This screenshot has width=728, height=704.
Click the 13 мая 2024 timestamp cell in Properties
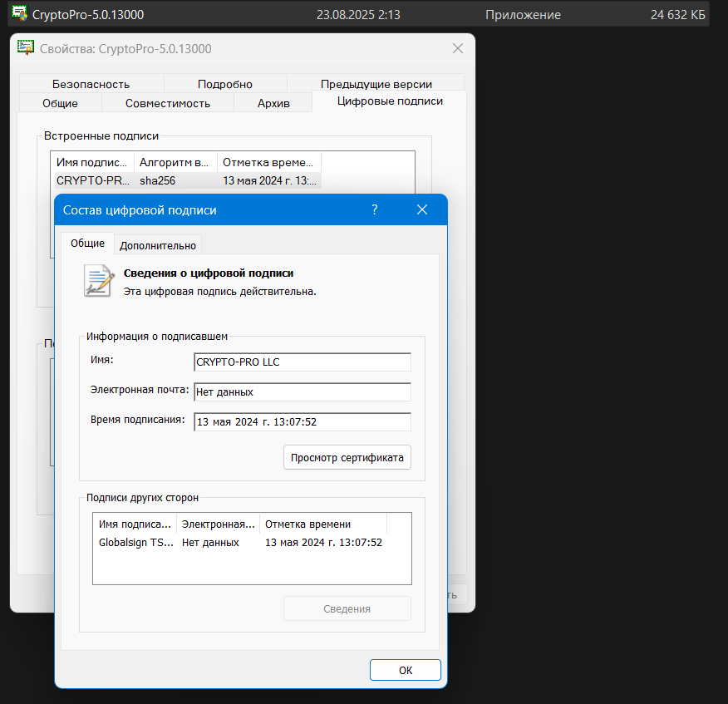pyautogui.click(x=269, y=180)
